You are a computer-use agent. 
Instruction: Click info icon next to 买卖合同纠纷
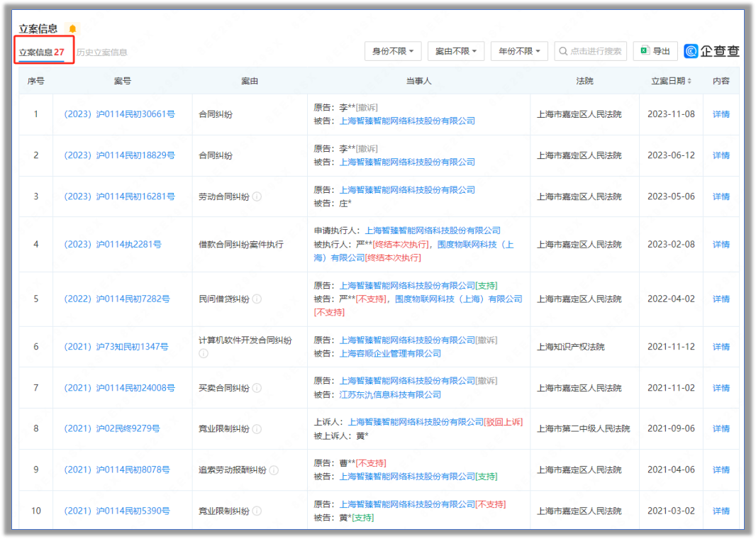(257, 388)
